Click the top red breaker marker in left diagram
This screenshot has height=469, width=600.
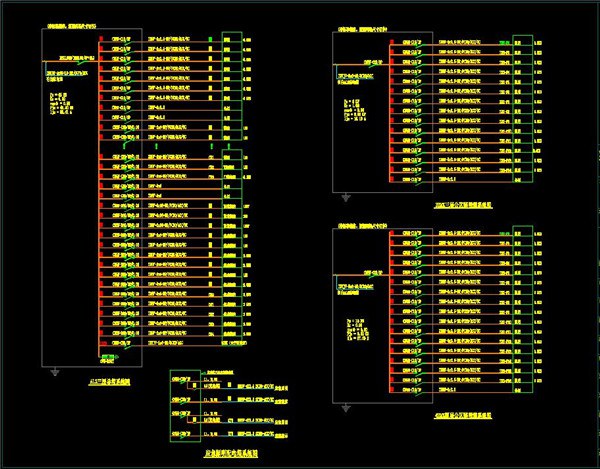[101, 40]
